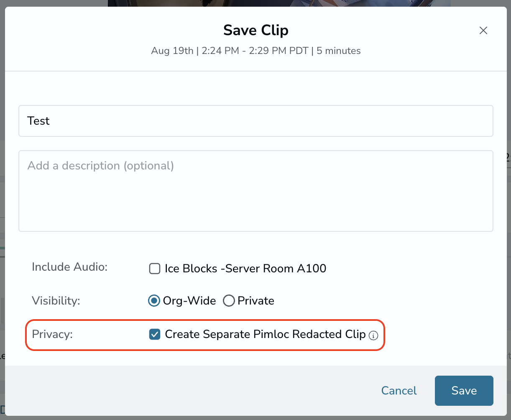The width and height of the screenshot is (511, 420).
Task: Click the clip date and duration subtitle
Action: point(255,51)
